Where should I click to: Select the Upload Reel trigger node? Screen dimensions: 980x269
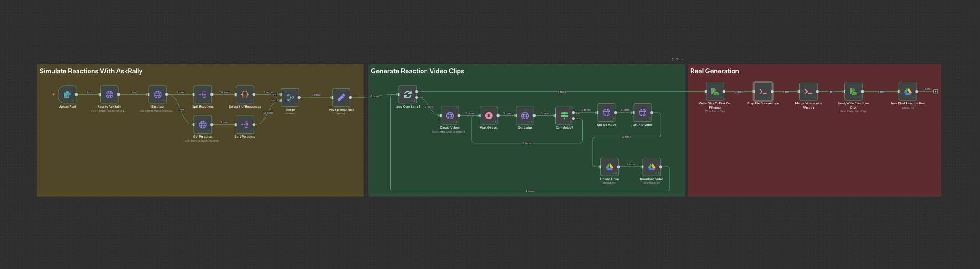click(67, 94)
